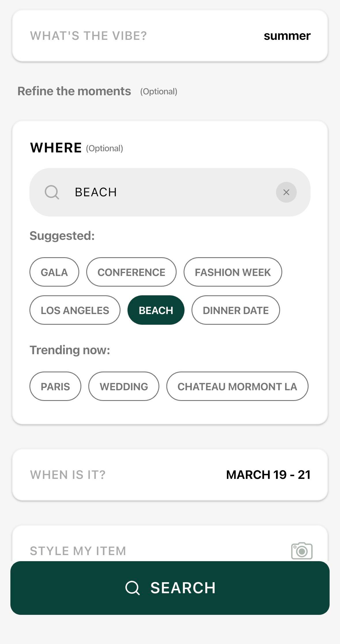Select the GALA suggestion chip
This screenshot has width=340, height=644.
click(54, 272)
